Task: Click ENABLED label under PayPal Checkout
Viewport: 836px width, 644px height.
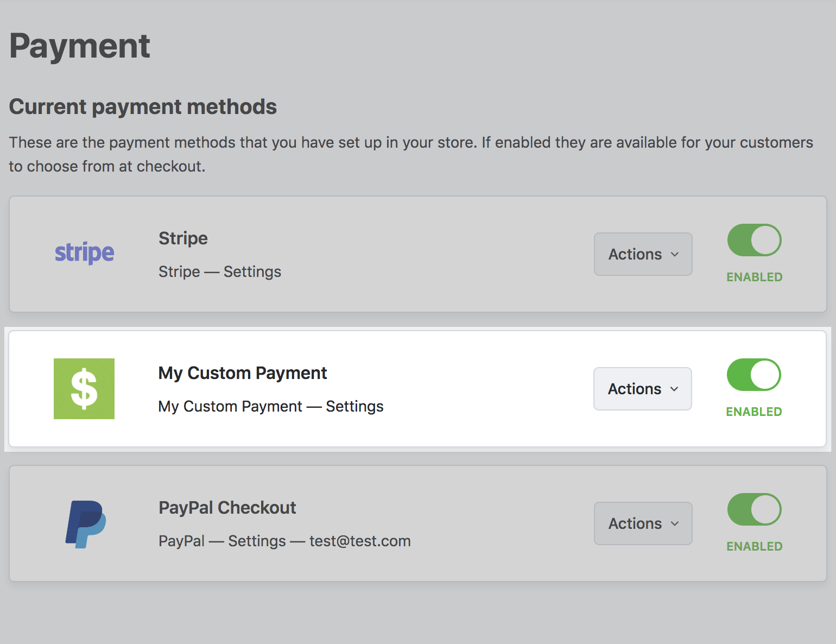Action: (755, 546)
